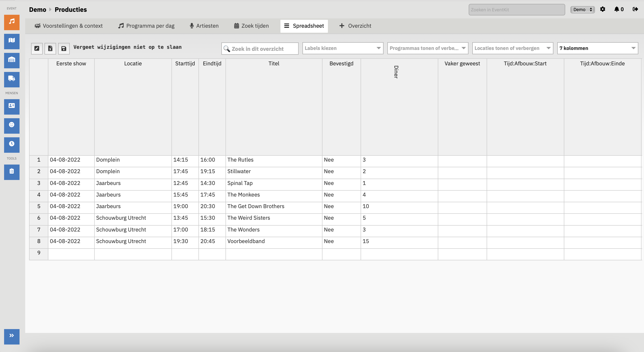Open the Voorstellingen & context tab

(x=69, y=26)
